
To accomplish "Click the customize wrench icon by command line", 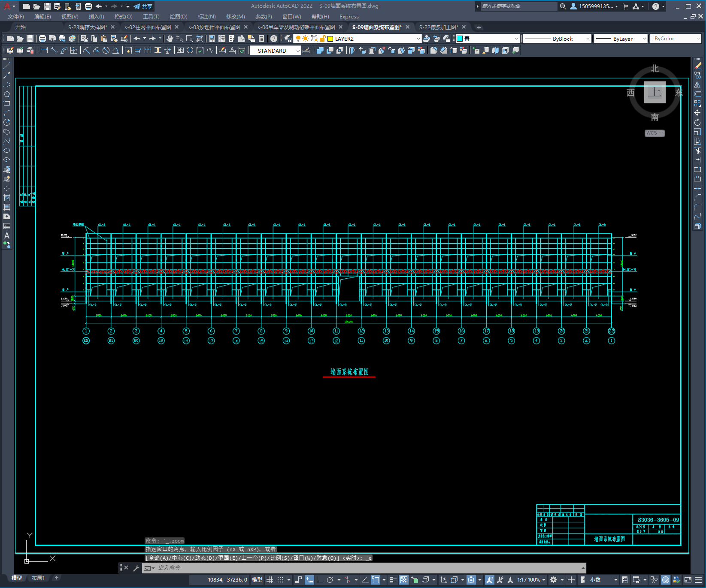I will tap(136, 568).
